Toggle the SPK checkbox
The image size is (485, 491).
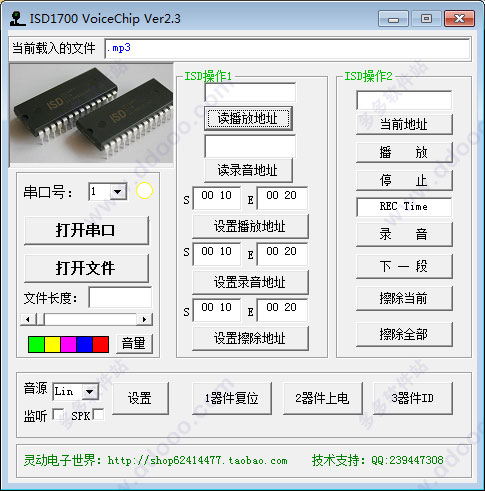pyautogui.click(x=98, y=414)
